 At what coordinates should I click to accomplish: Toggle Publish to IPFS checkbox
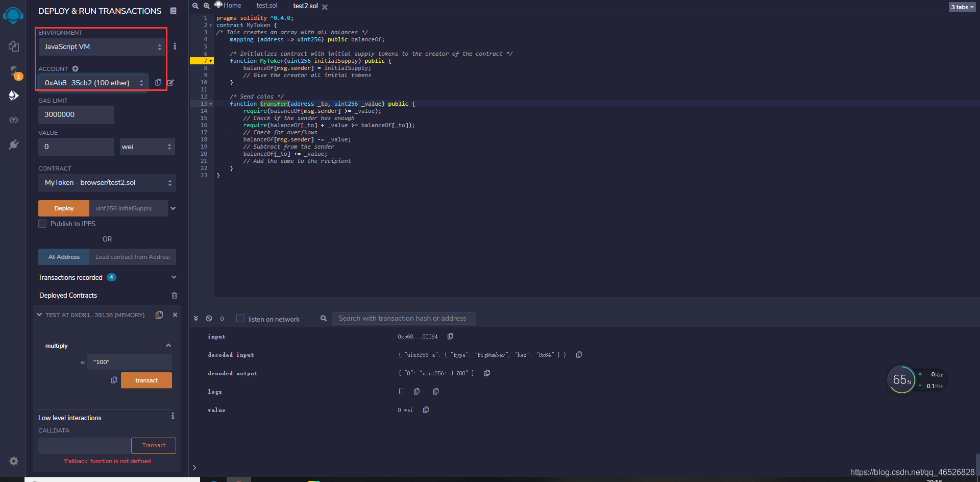tap(42, 224)
